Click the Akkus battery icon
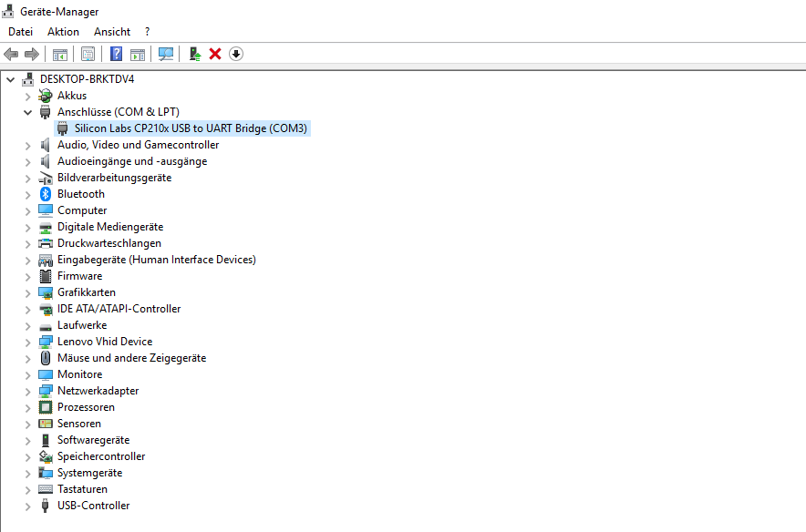Viewport: 806px width, 532px height. coord(46,96)
